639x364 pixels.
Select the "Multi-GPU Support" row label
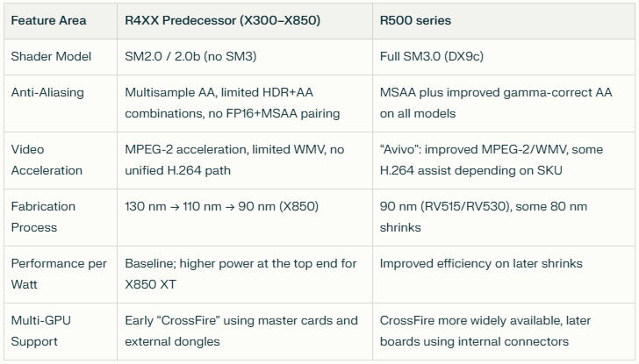point(41,331)
